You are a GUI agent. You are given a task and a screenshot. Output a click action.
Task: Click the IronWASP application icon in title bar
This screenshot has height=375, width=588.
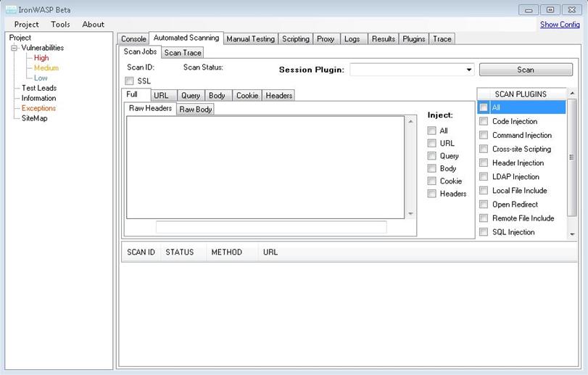pyautogui.click(x=11, y=9)
